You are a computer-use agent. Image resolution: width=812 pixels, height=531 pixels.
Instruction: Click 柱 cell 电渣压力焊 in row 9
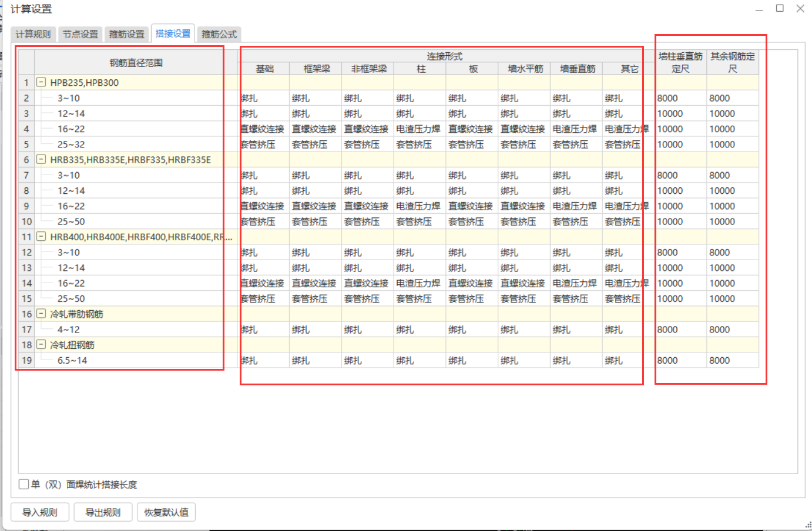[x=420, y=206]
